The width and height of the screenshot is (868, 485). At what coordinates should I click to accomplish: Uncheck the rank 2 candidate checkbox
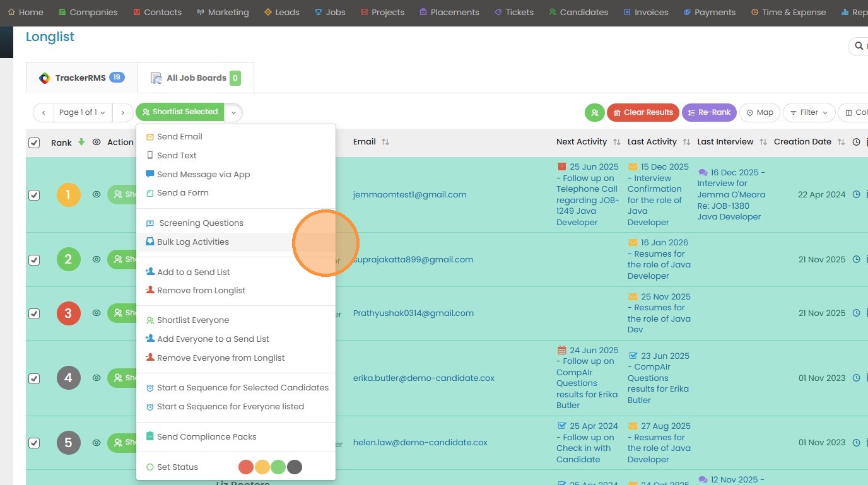coord(34,260)
